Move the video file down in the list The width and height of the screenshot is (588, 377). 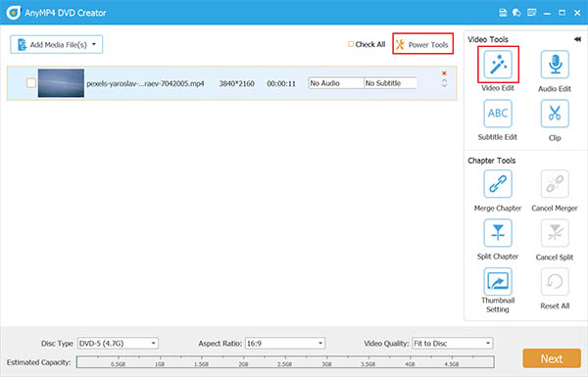[444, 85]
